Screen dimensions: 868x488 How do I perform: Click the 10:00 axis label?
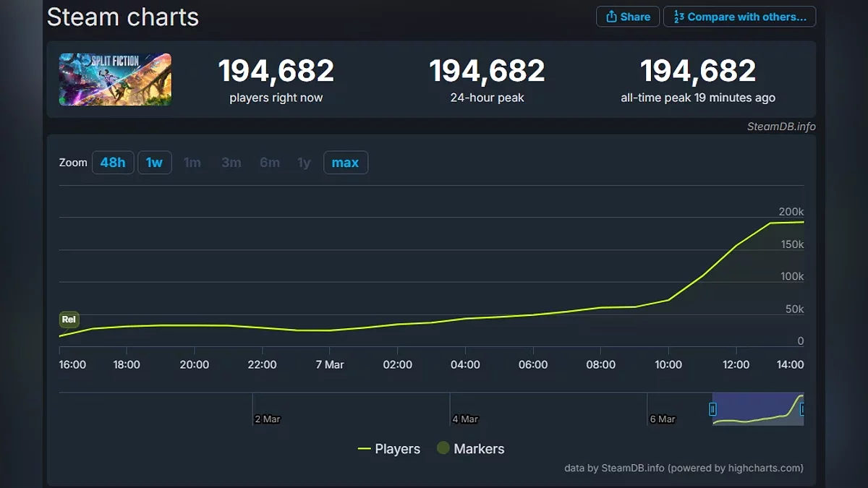click(x=668, y=364)
